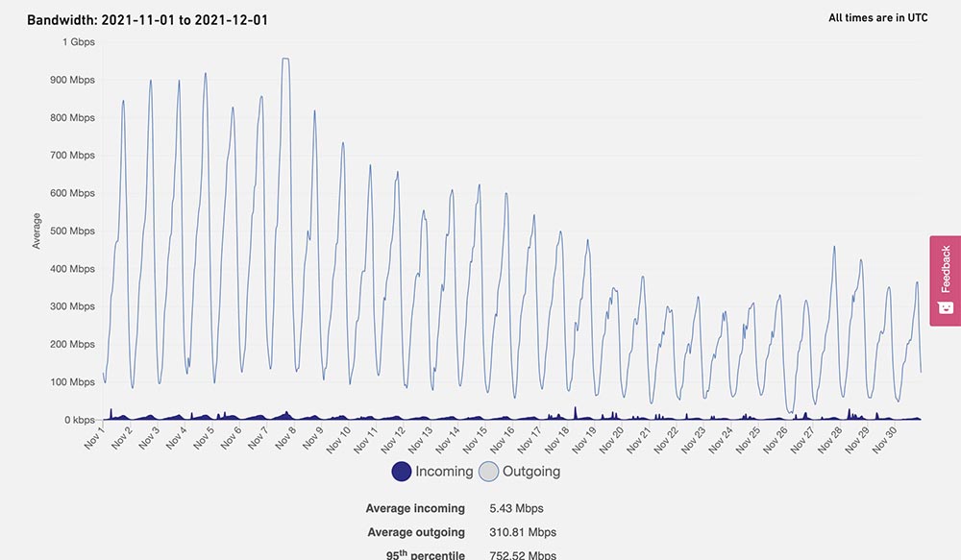Image resolution: width=961 pixels, height=560 pixels.
Task: Click the 'All times are in UTC' note
Action: (877, 18)
